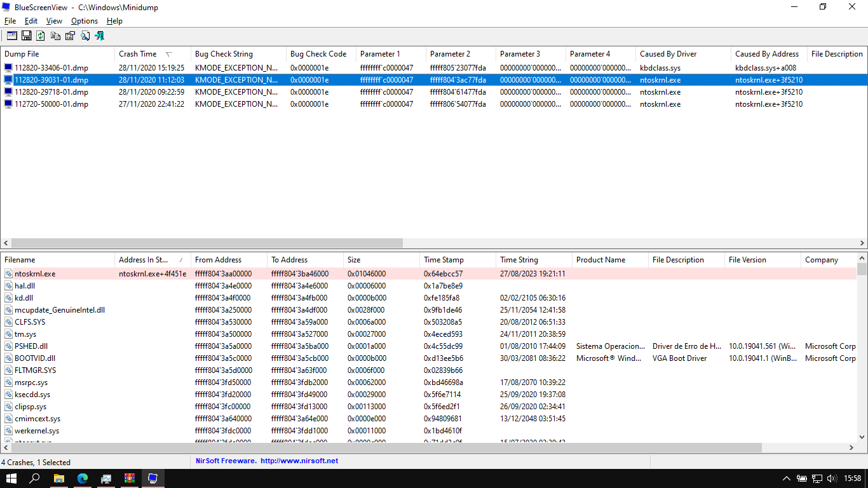868x488 pixels.
Task: Sort by Bug Check String column
Action: point(238,54)
